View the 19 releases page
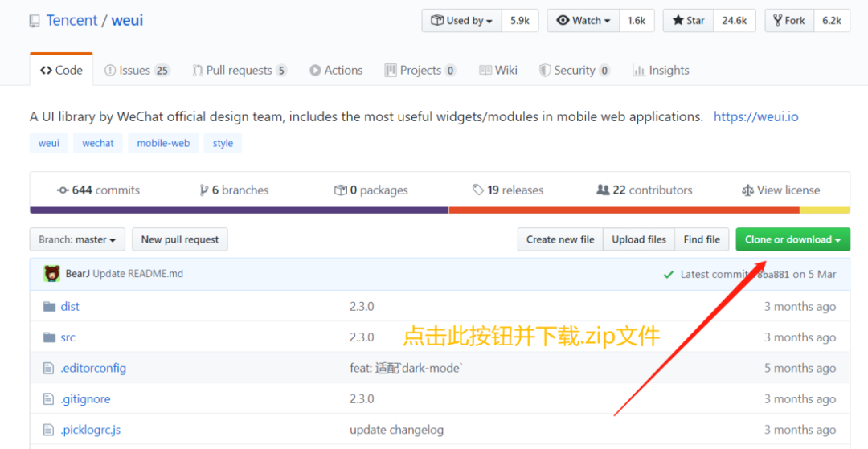Image resolution: width=868 pixels, height=449 pixels. click(508, 190)
